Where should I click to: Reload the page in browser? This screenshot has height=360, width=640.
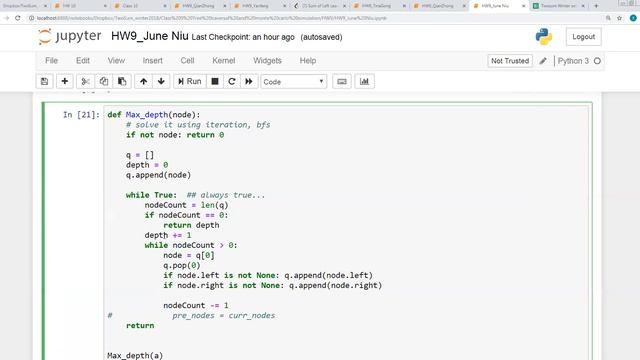[x=18, y=18]
